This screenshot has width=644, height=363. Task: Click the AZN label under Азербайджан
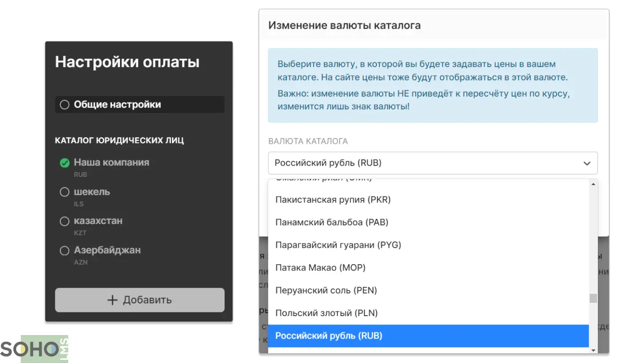click(x=81, y=263)
